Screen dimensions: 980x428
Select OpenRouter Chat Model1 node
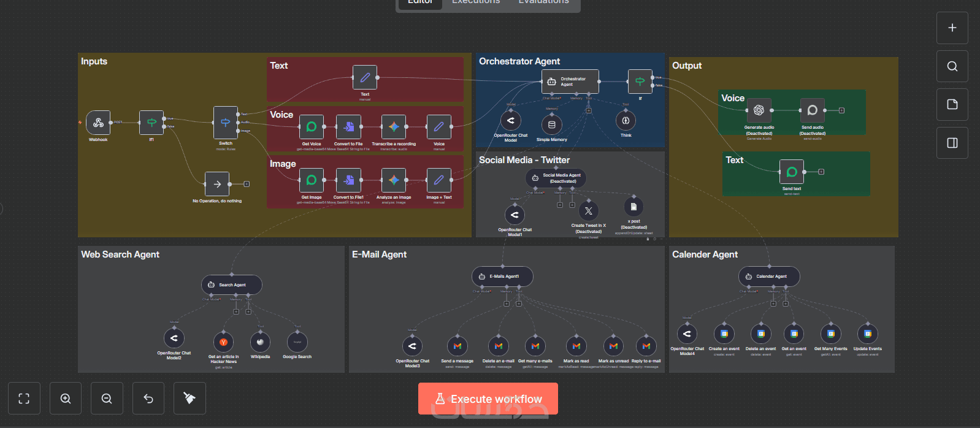coord(515,215)
